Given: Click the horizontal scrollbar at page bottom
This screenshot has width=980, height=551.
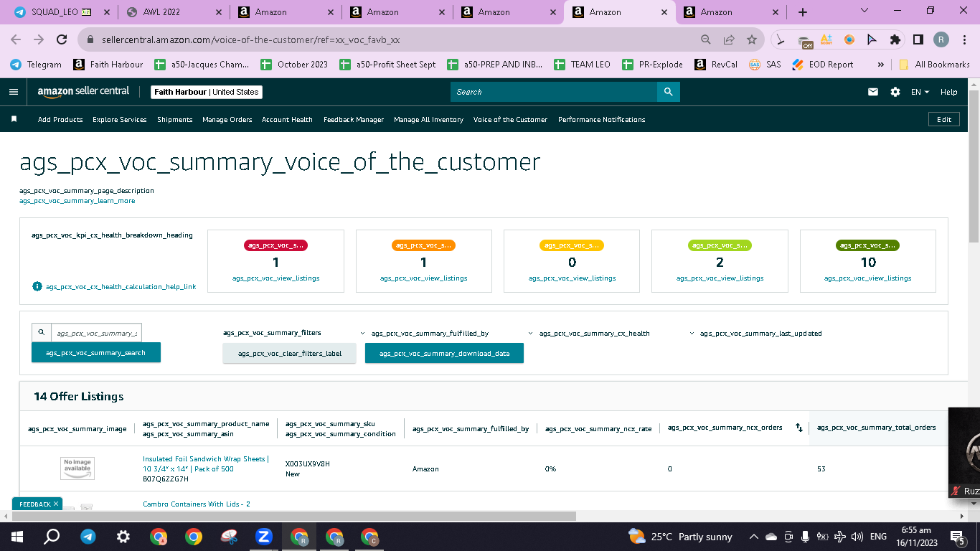Looking at the screenshot, I should tap(294, 516).
